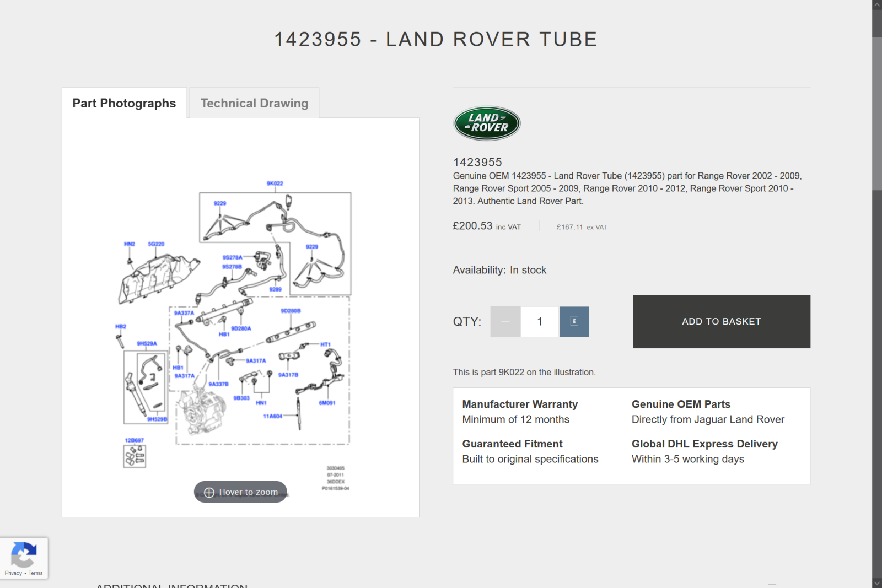Click the Hover to zoom button
The height and width of the screenshot is (588, 882).
tap(240, 492)
